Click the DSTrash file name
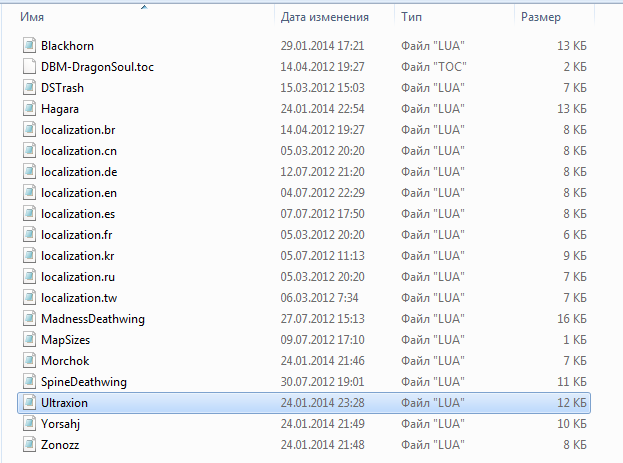 click(x=62, y=87)
